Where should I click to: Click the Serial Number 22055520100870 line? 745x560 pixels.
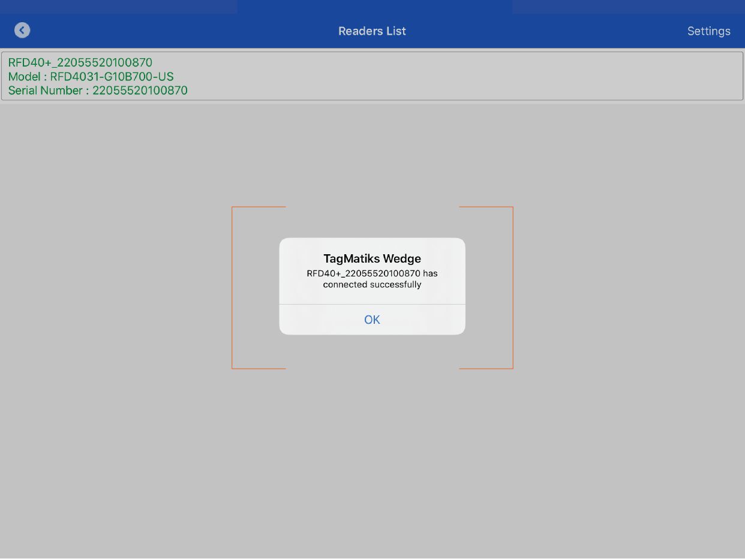click(98, 91)
